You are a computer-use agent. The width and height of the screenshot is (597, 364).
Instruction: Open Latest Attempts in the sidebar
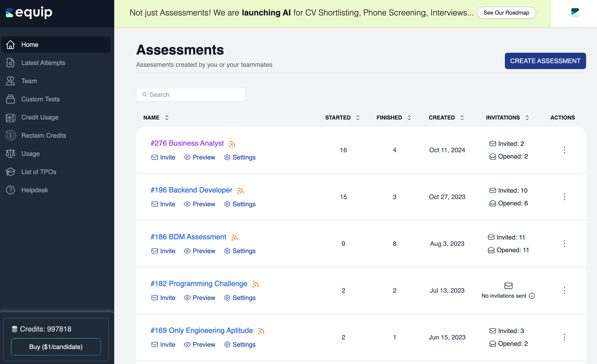coord(43,63)
